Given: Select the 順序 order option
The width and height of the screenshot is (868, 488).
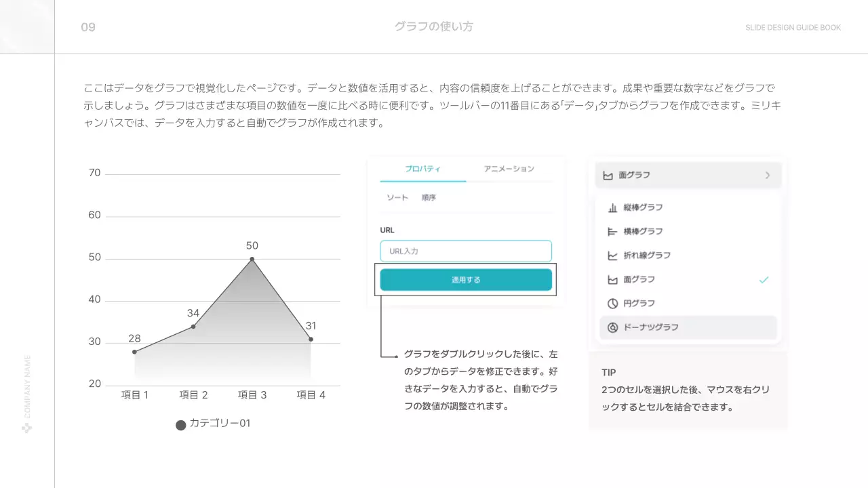Looking at the screenshot, I should [429, 198].
